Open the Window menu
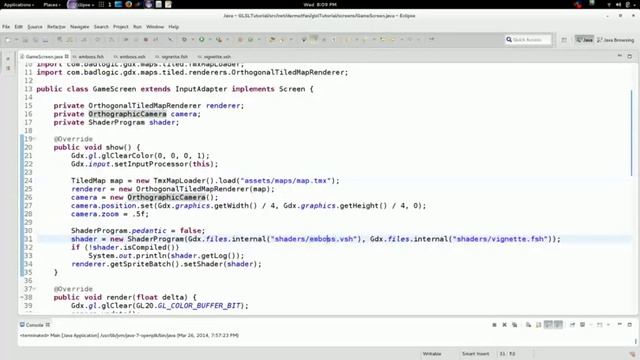Image resolution: width=640 pixels, height=360 pixels. click(x=155, y=27)
